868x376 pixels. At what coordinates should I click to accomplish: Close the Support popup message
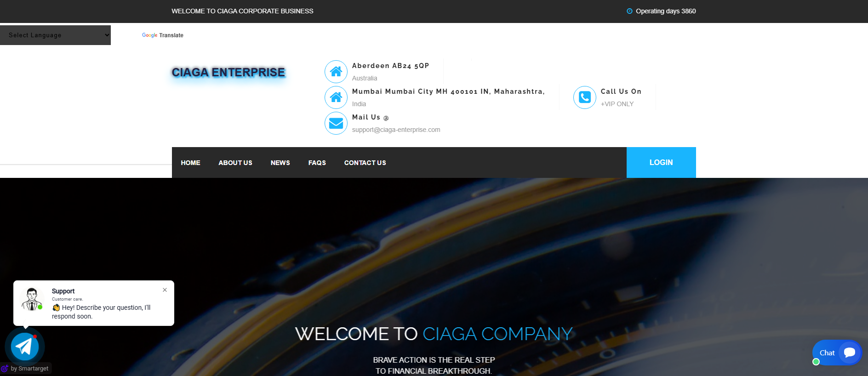(165, 290)
